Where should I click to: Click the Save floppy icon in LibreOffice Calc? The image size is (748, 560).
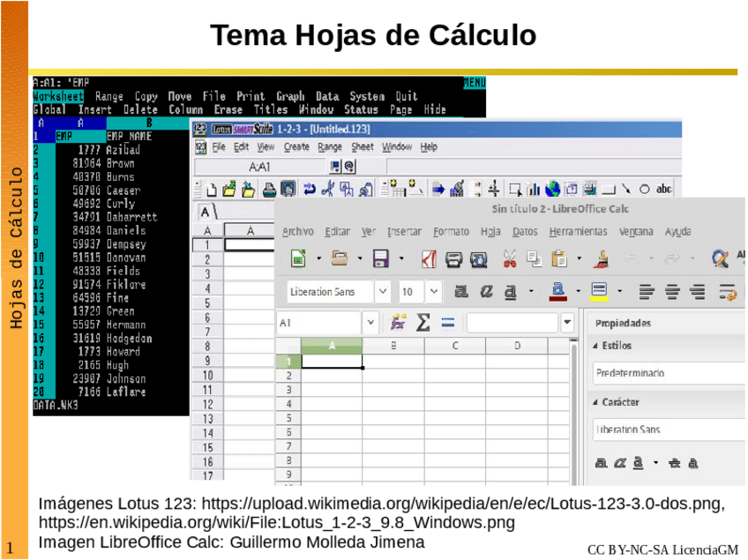point(381,258)
